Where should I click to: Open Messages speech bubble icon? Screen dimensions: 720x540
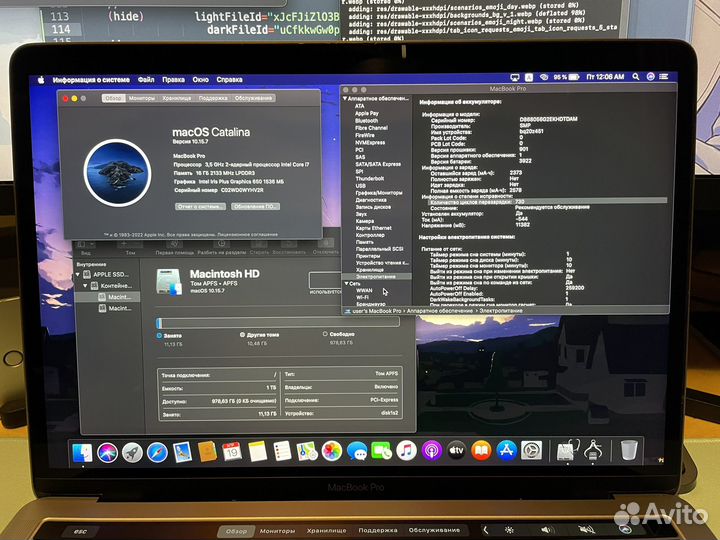tap(357, 451)
